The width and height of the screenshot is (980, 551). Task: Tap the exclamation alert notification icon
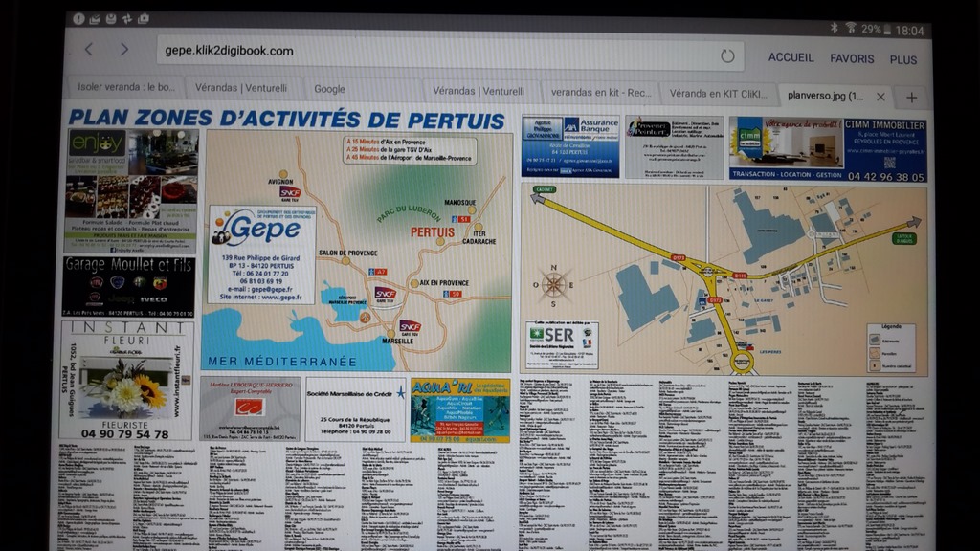click(x=78, y=19)
